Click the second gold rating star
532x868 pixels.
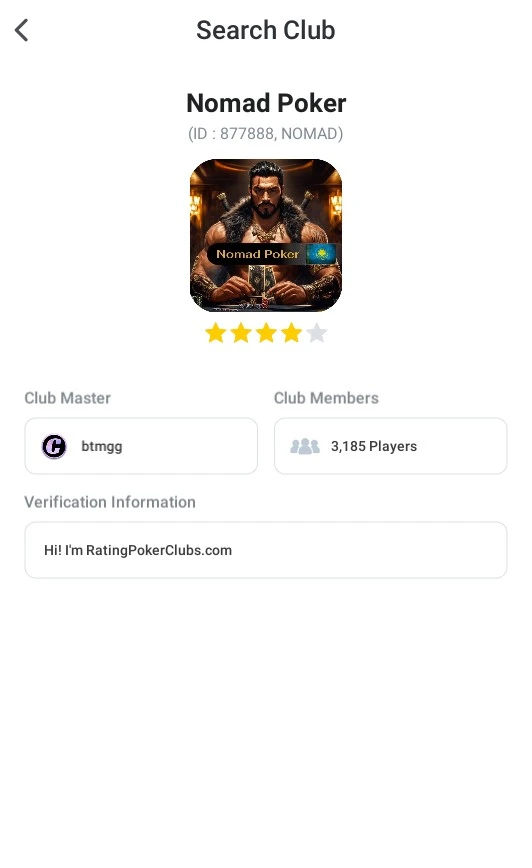coord(241,333)
